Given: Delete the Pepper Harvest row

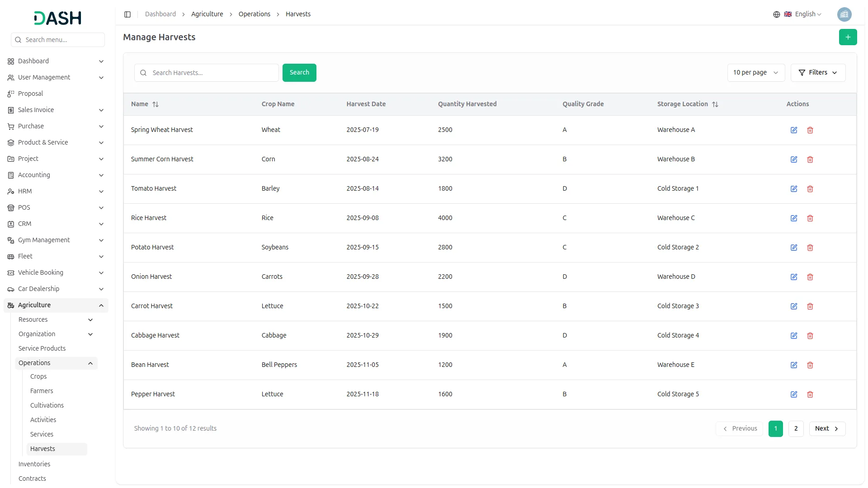Looking at the screenshot, I should [x=810, y=394].
